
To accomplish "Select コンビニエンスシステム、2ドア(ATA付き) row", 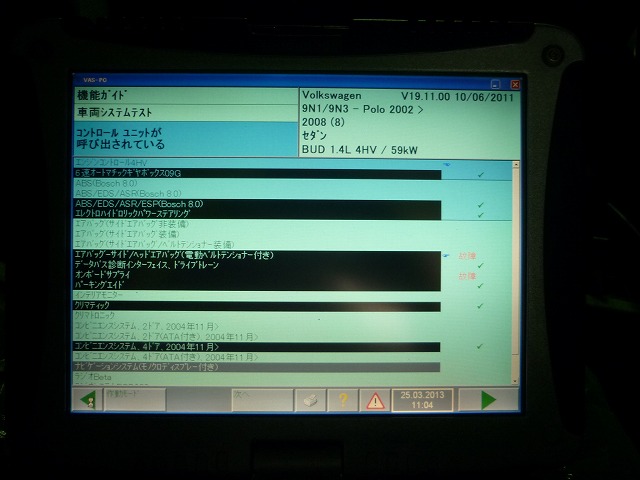I will (257, 337).
